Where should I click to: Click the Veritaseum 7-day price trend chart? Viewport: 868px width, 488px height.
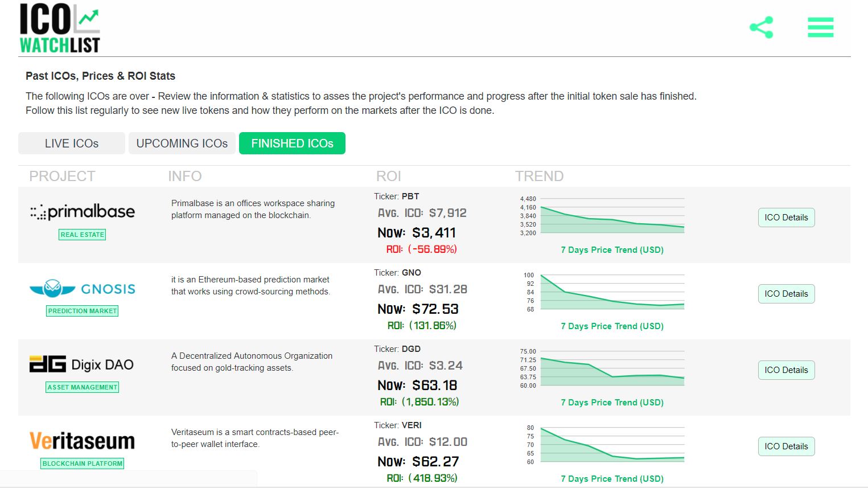coord(602,445)
